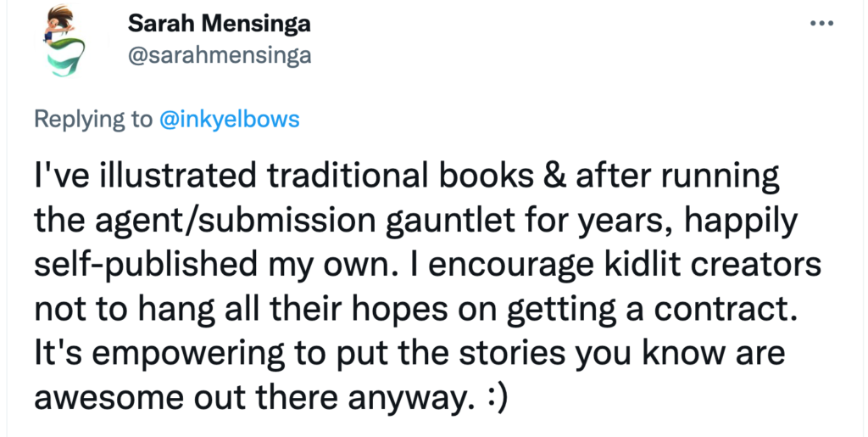868x437 pixels.
Task: Click the @sarahmensinga handle
Action: 220,55
